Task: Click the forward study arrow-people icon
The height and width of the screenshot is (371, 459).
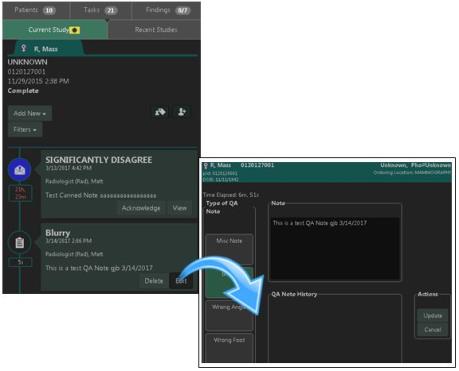Action: tap(160, 112)
